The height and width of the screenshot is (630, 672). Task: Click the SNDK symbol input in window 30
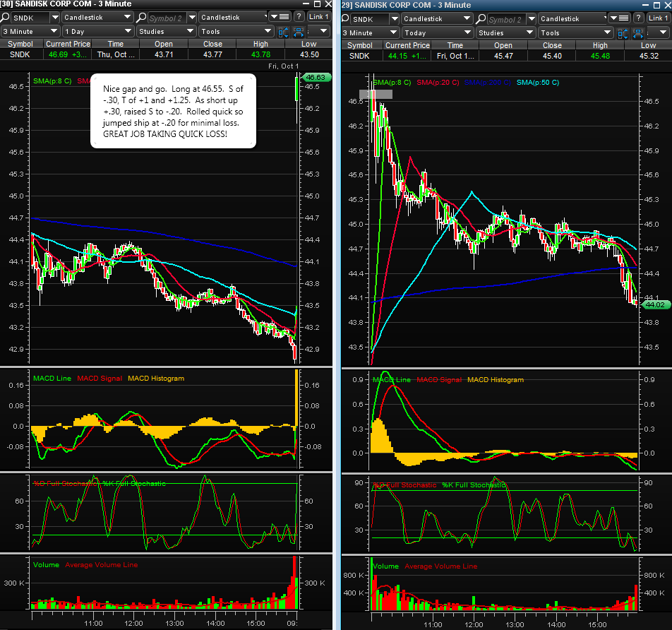tap(30, 18)
